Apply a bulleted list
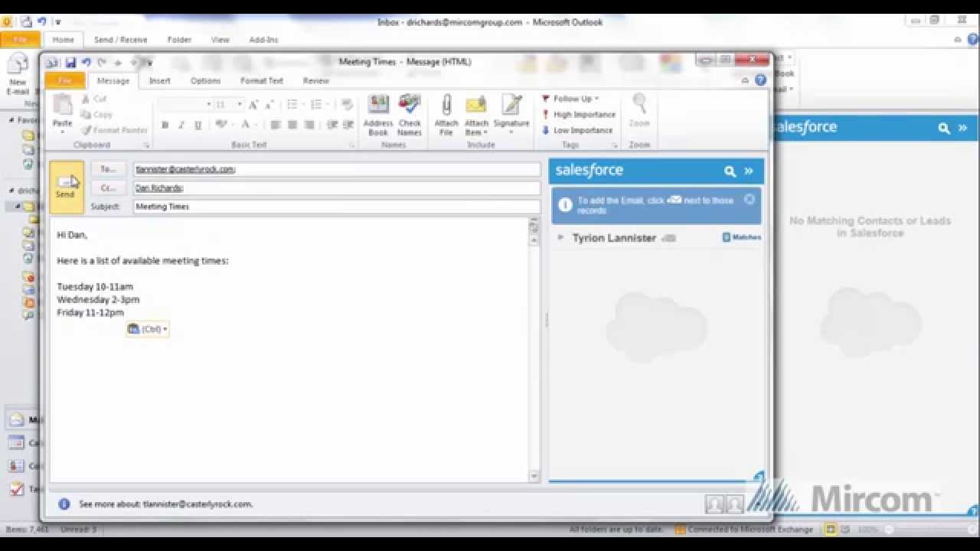This screenshot has width=980, height=551. pos(292,105)
